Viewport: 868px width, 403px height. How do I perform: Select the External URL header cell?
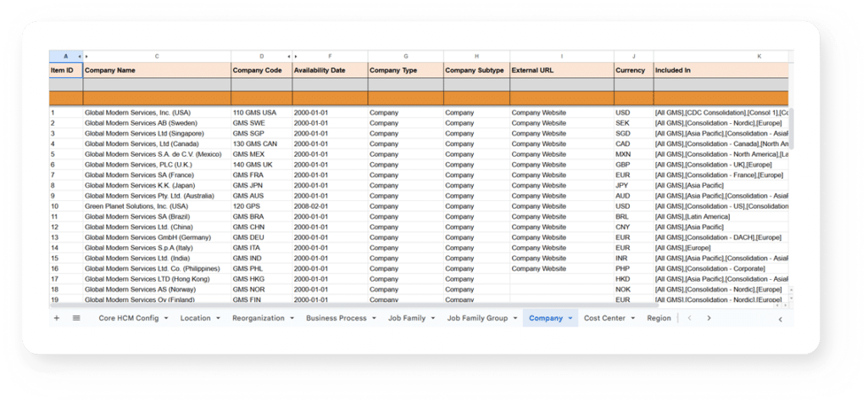click(x=562, y=70)
